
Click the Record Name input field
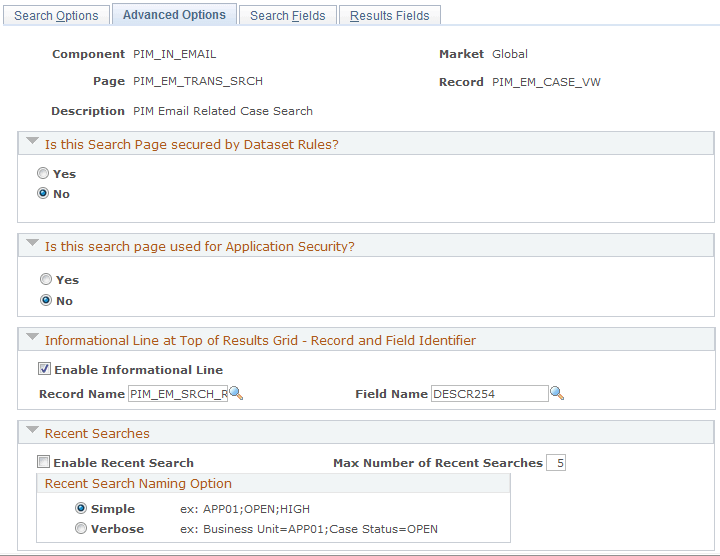(x=178, y=394)
